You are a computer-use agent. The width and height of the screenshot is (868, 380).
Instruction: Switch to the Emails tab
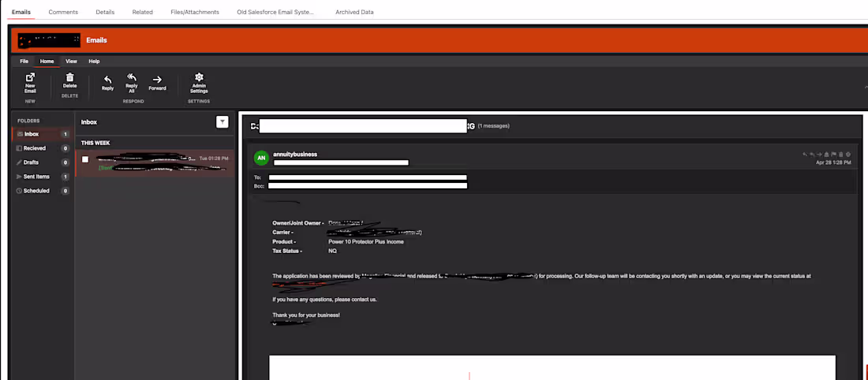[21, 12]
